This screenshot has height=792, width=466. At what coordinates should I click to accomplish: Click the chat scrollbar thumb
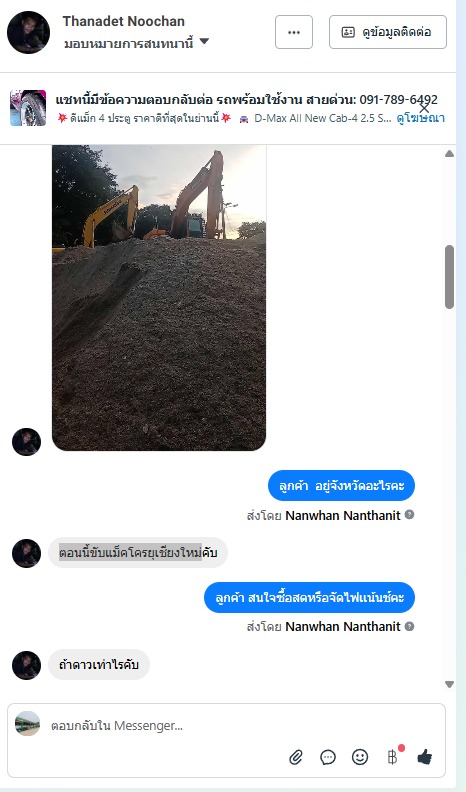[x=449, y=277]
